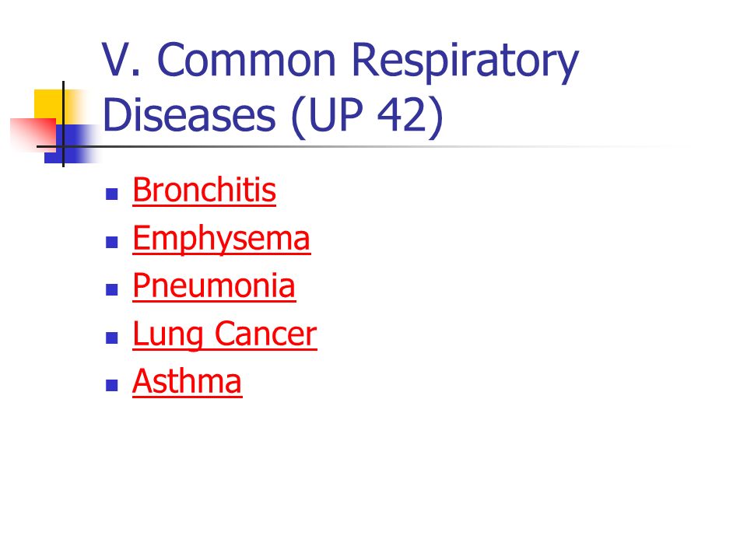Click the vertical black line in decoration
The image size is (747, 560).
click(63, 124)
